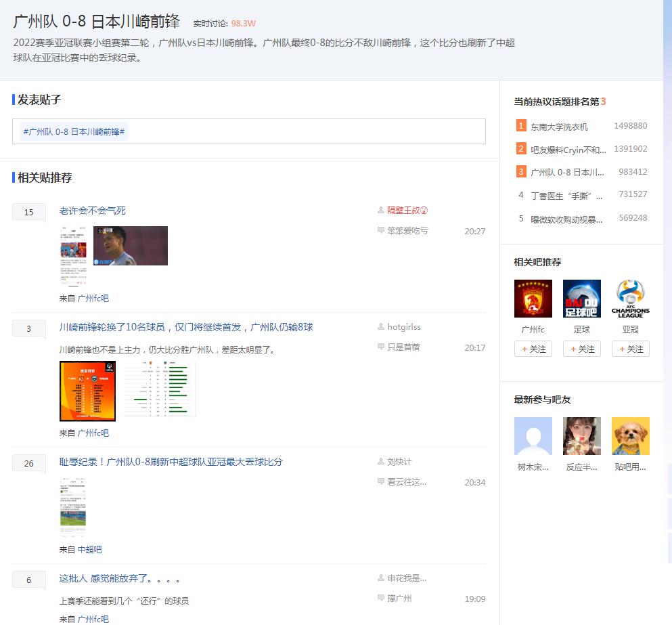
Task: Click the reply count 15 badge
Action: tap(28, 212)
